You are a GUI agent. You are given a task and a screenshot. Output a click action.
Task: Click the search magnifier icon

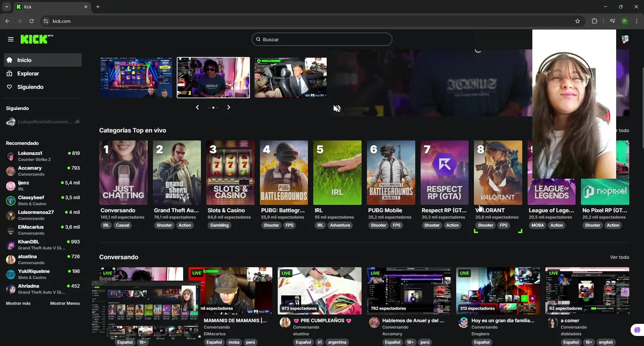tap(258, 39)
